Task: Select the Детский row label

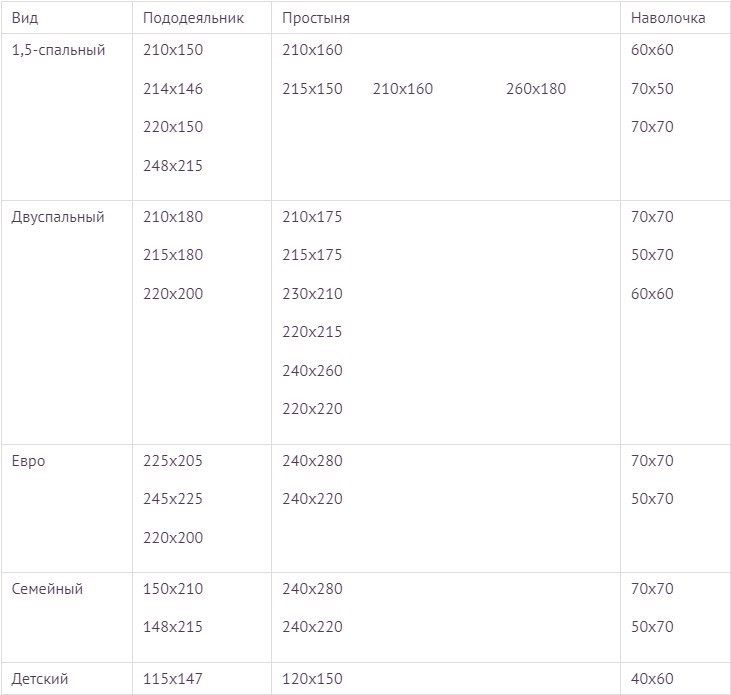Action: 40,679
